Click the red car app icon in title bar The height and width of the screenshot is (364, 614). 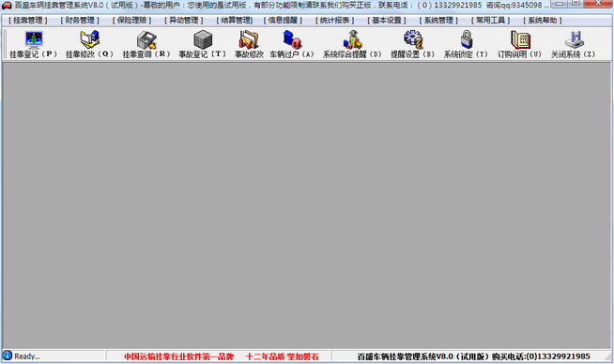tap(7, 5)
